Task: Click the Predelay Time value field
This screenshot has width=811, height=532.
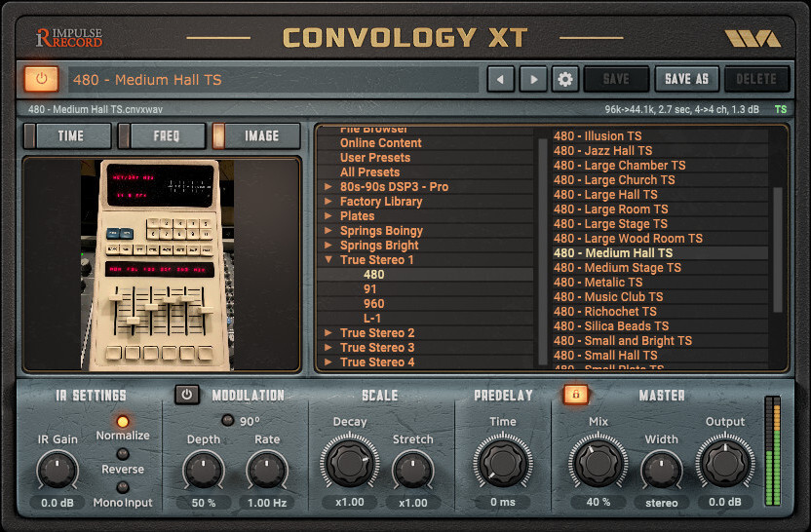Action: tap(503, 502)
